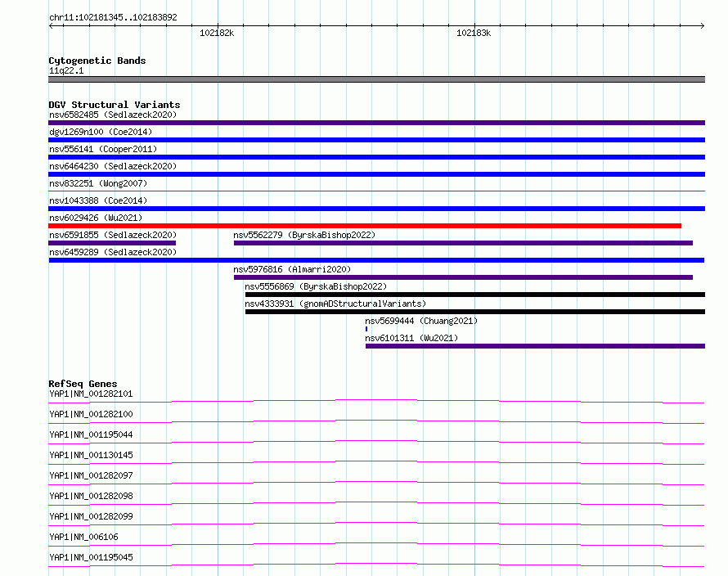Click the gray 11q22.1 cytoband bar

tap(376, 79)
